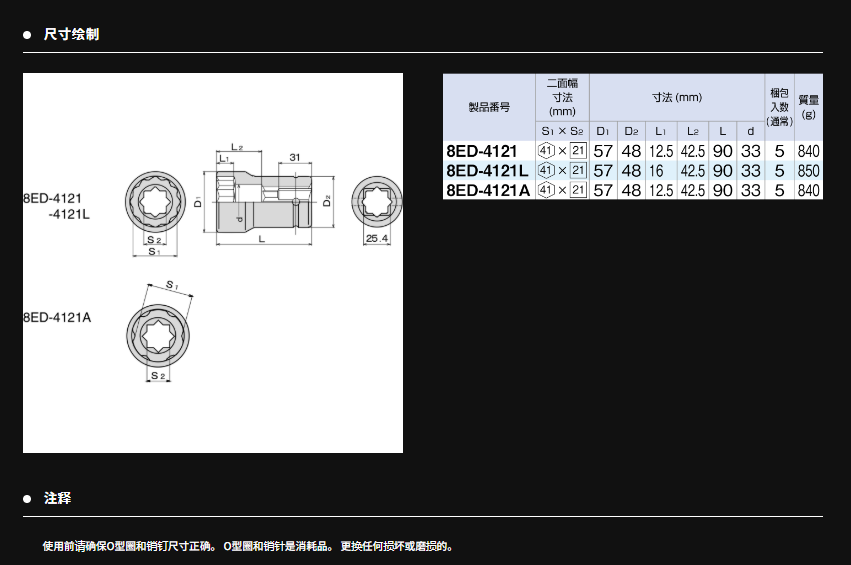The image size is (851, 565).
Task: Select the 注释 section heading
Action: tap(58, 498)
